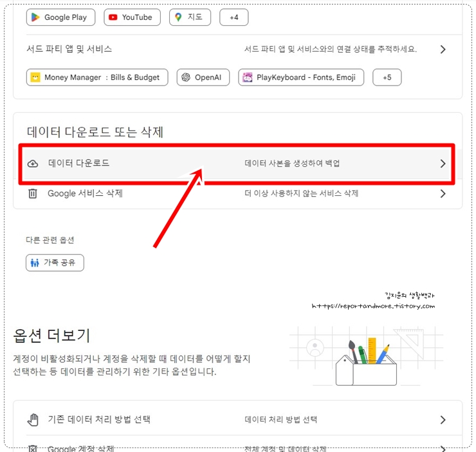Expand chevron for 서드 파티 앱 및 서비스

443,49
